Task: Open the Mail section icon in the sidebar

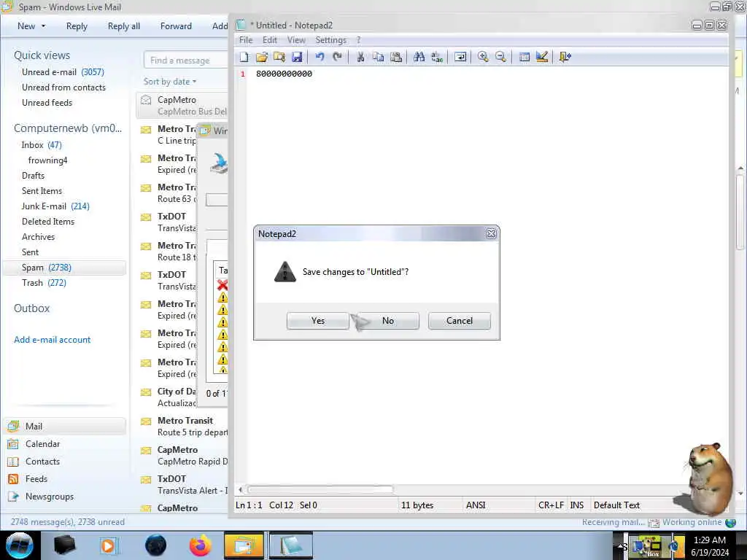Action: (13, 426)
